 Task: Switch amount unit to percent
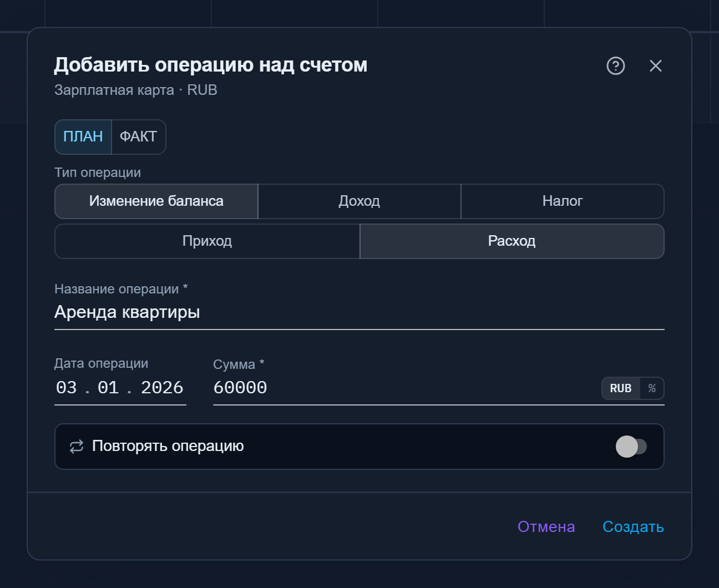pos(652,388)
